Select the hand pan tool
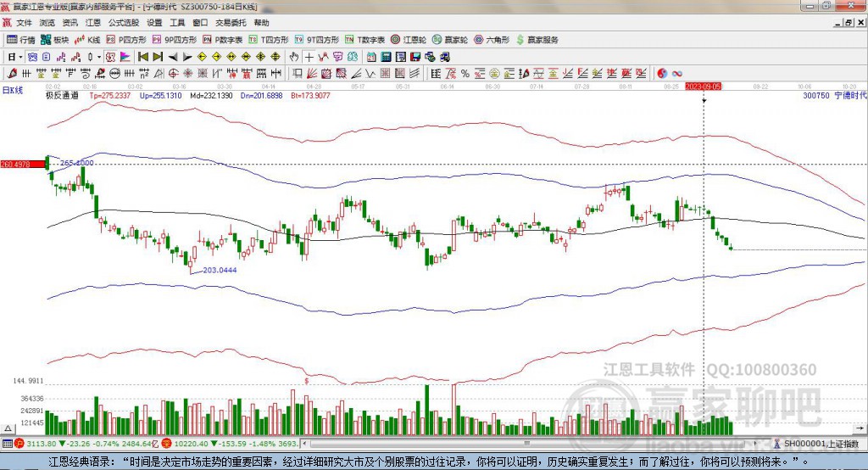 pyautogui.click(x=294, y=57)
